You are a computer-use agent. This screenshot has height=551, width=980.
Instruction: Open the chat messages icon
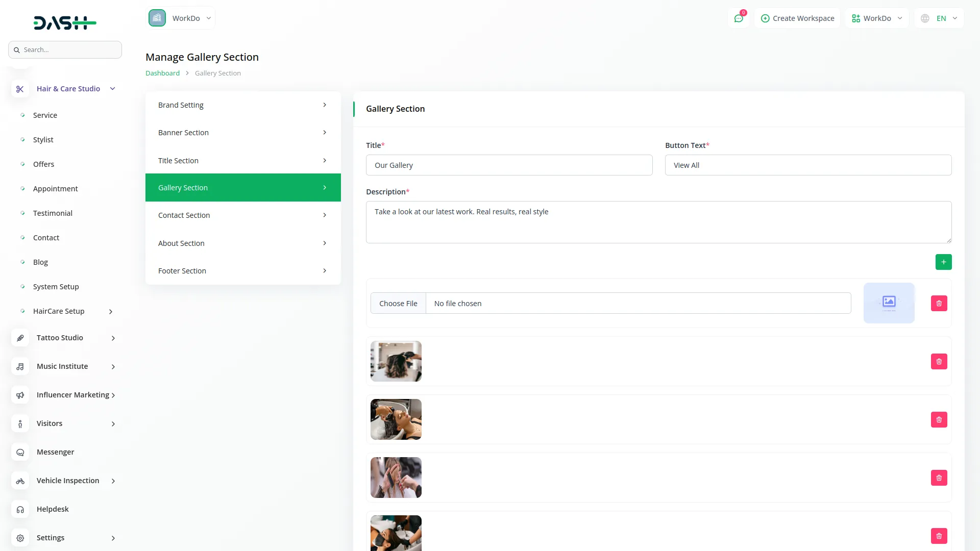click(739, 18)
